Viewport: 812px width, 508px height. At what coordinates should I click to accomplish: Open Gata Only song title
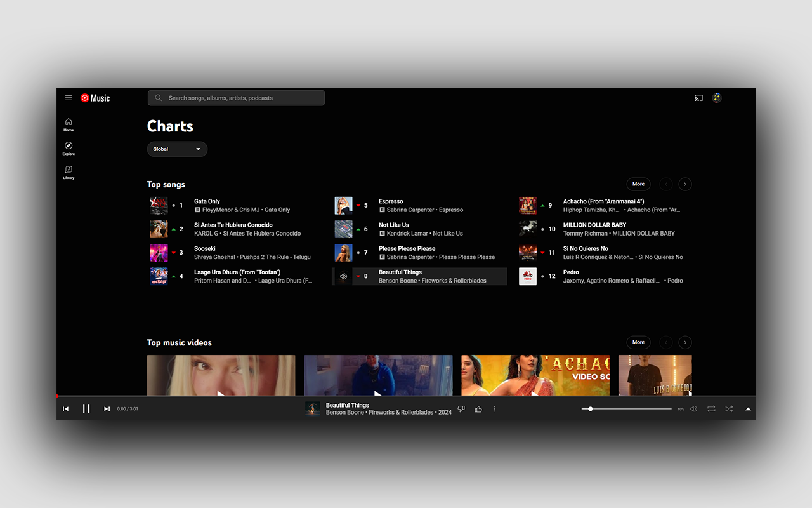coord(207,201)
